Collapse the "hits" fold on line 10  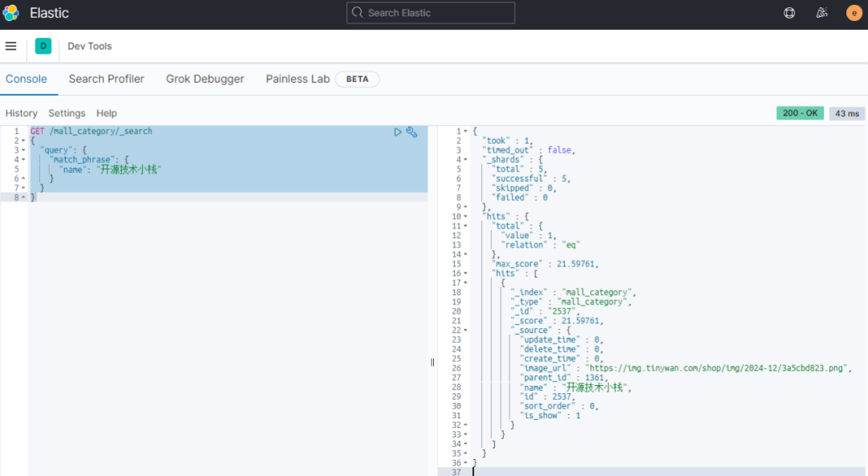pos(465,216)
